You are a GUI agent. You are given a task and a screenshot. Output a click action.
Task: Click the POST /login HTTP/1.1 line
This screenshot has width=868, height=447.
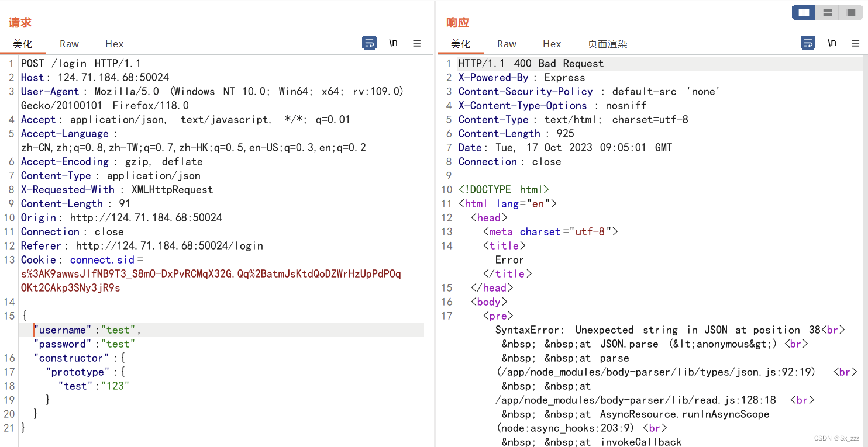81,64
